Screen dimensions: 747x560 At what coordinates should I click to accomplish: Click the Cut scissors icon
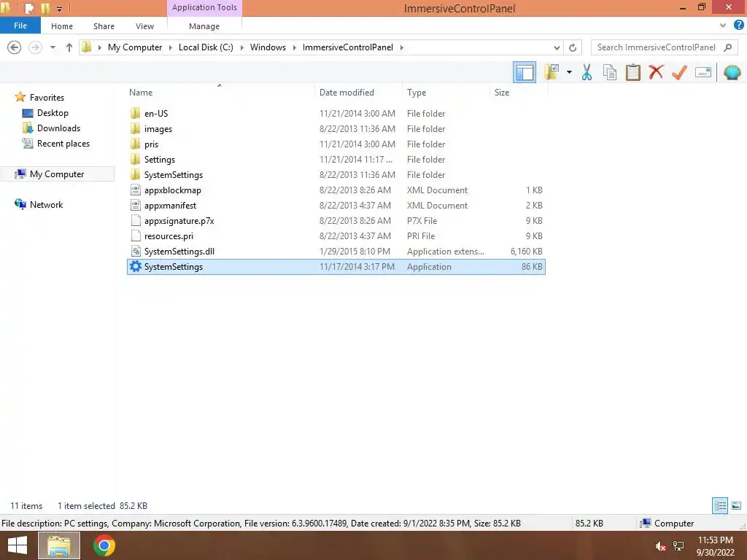[x=587, y=72]
